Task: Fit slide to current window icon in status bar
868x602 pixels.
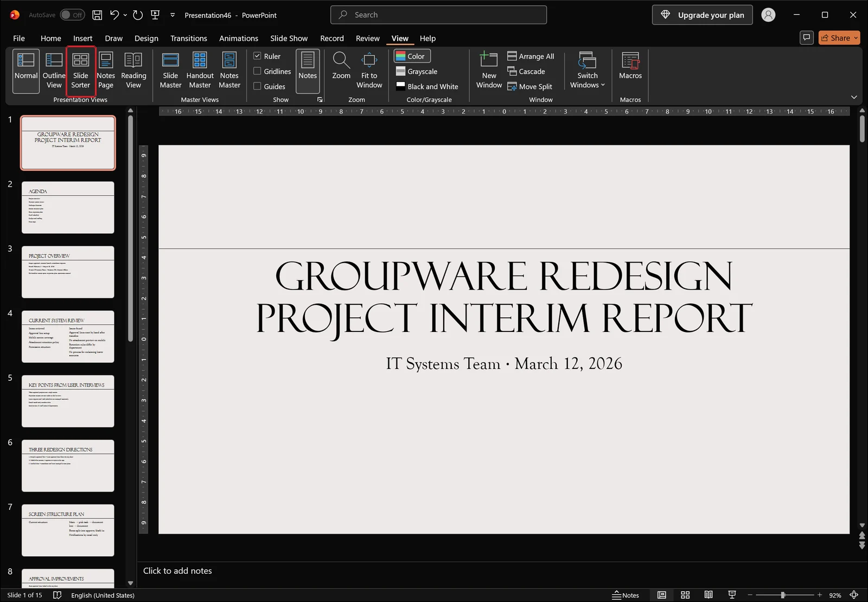Action: pyautogui.click(x=854, y=595)
